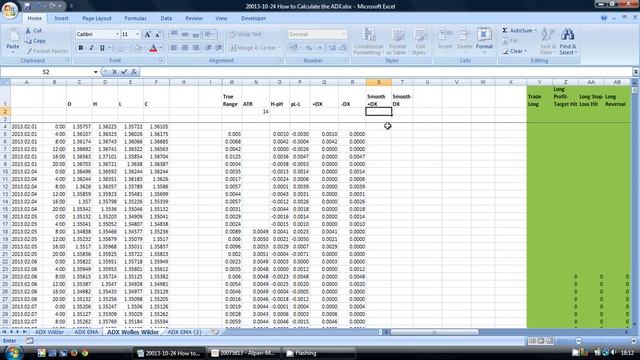Increase font size with the large A
Viewport: 640px width, 360px height.
[x=148, y=35]
